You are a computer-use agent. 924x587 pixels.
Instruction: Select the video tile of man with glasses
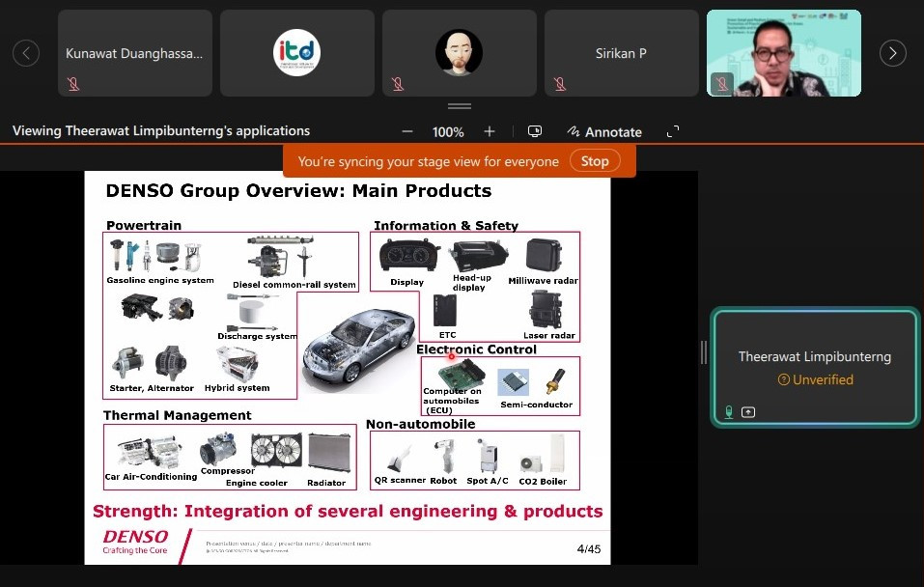coord(784,53)
